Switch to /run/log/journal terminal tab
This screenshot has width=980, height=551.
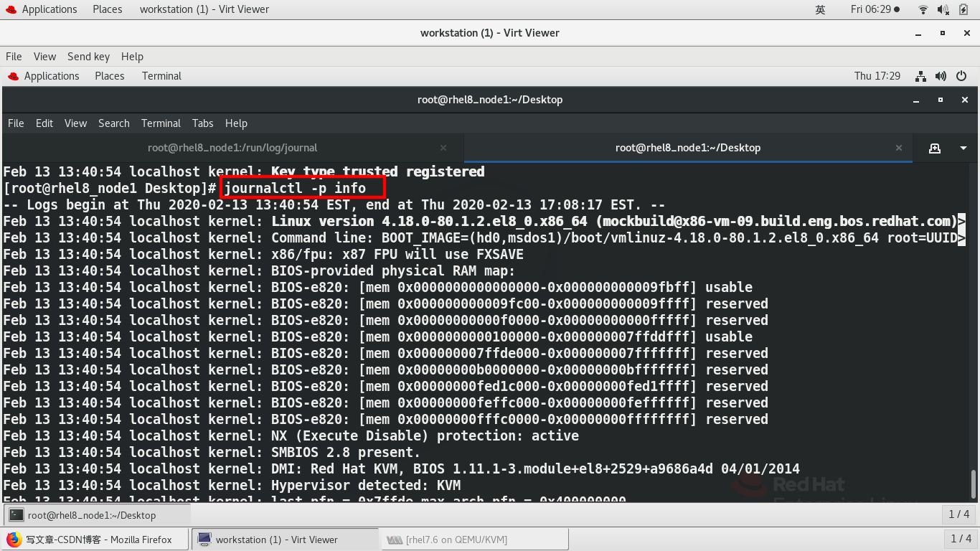[x=232, y=148]
